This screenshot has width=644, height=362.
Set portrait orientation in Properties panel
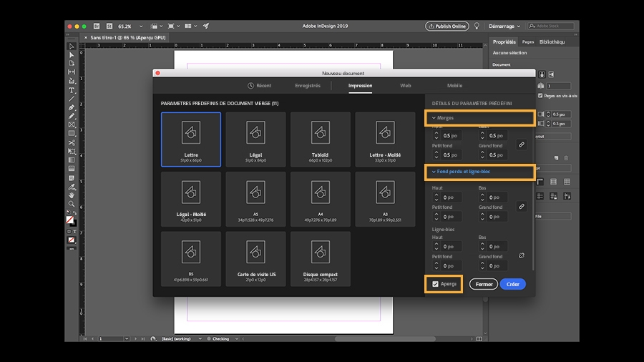(x=542, y=74)
